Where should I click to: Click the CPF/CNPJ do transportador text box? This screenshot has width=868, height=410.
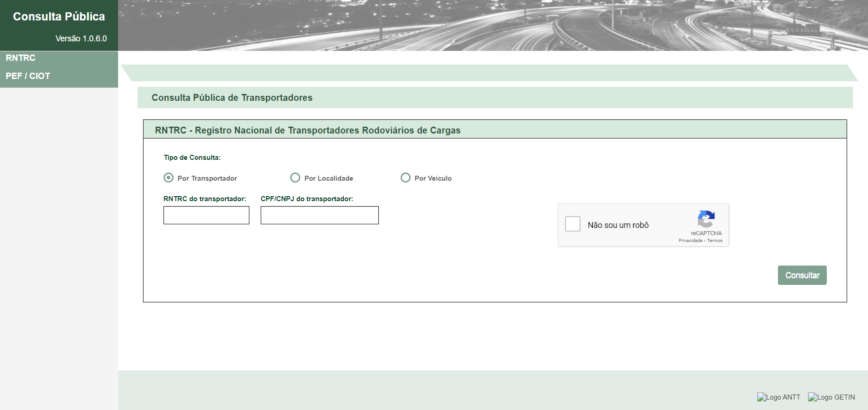[x=319, y=215]
